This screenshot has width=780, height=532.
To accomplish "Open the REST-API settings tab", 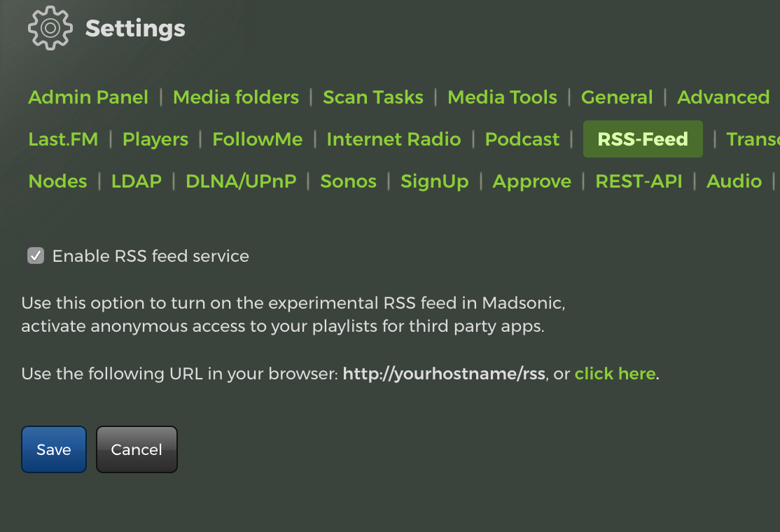I will 639,181.
